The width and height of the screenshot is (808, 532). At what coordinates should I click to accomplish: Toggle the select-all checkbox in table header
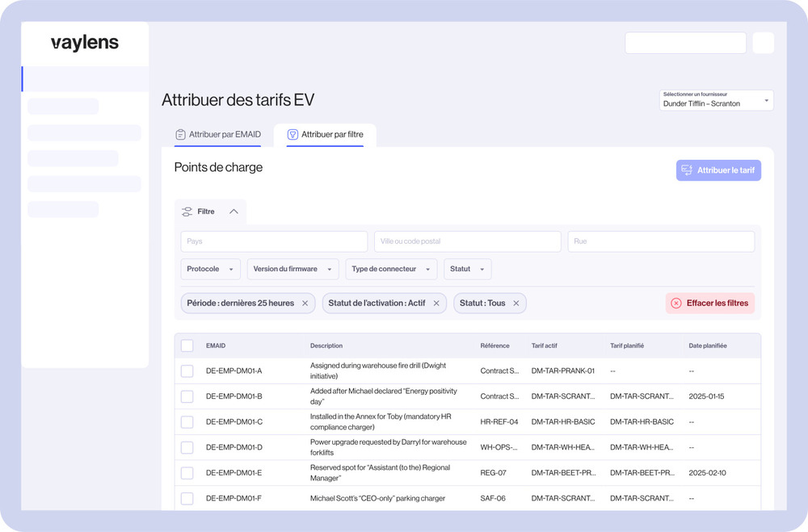pos(187,346)
